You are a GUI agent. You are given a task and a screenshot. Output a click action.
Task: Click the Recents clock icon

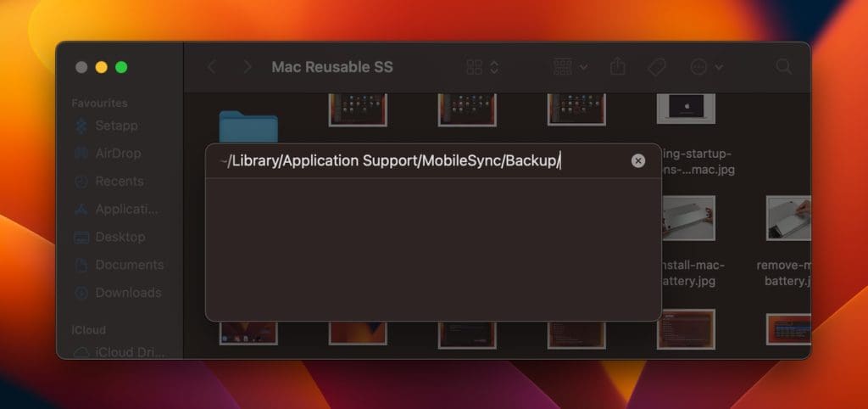point(81,182)
